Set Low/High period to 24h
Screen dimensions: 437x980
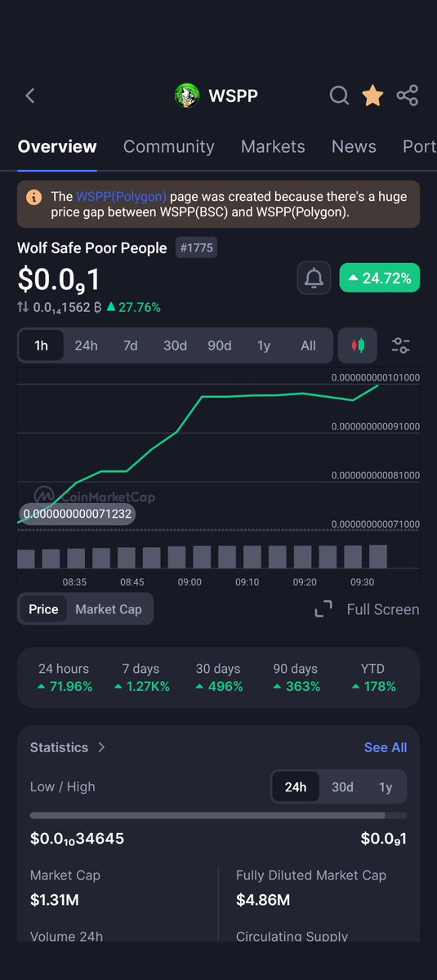(296, 787)
